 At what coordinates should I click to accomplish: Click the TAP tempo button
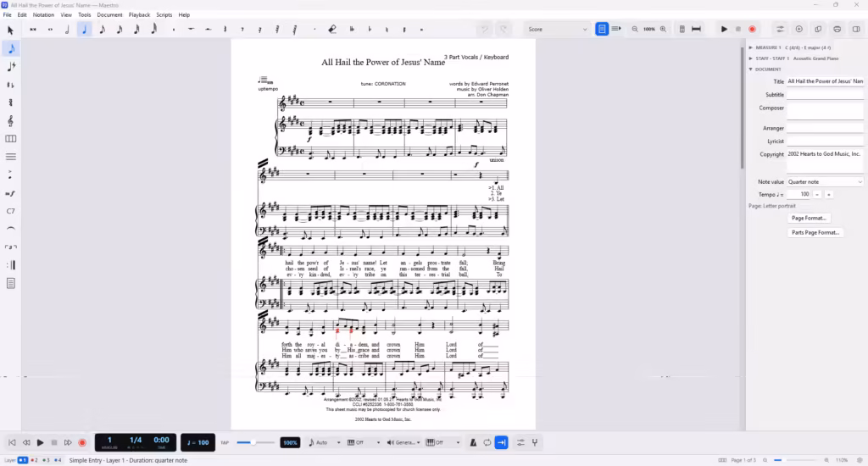pyautogui.click(x=225, y=443)
